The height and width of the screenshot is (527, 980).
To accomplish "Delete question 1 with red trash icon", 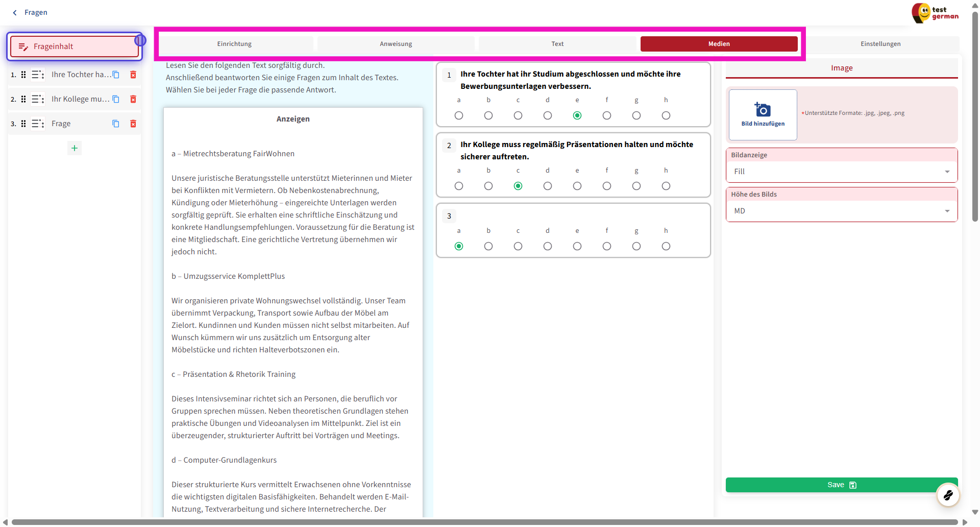I will (133, 75).
